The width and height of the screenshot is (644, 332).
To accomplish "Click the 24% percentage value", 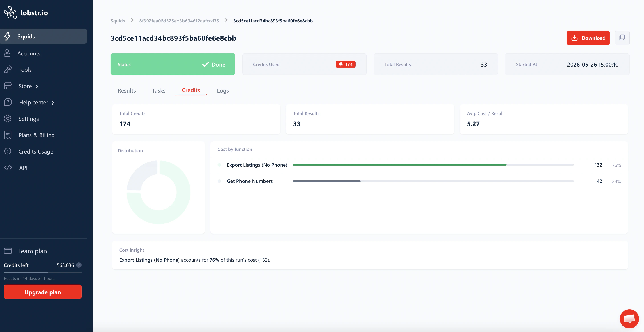I will [x=616, y=181].
